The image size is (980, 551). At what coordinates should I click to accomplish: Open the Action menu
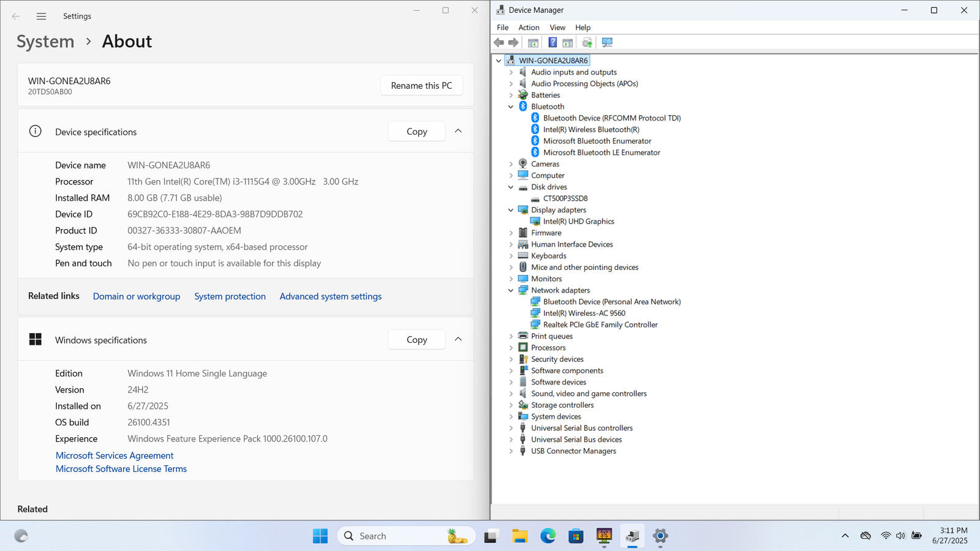(x=529, y=28)
